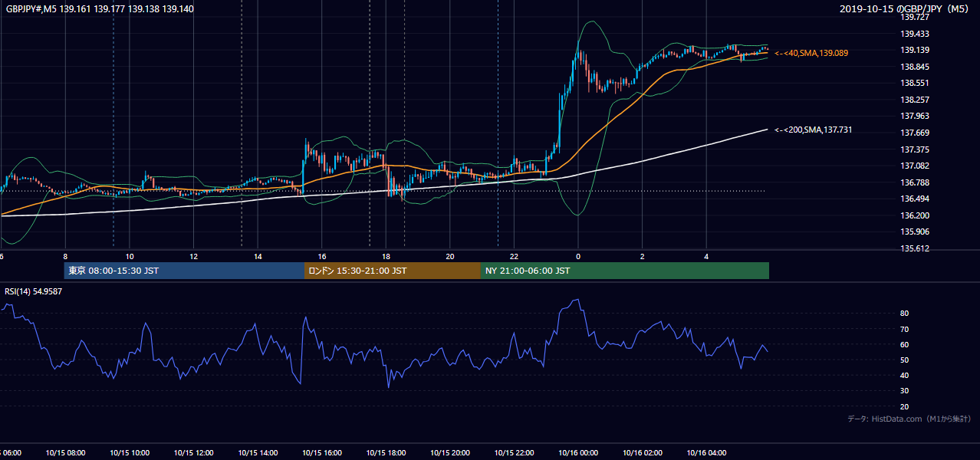Click the 10/15 16:00 time axis label

322,453
